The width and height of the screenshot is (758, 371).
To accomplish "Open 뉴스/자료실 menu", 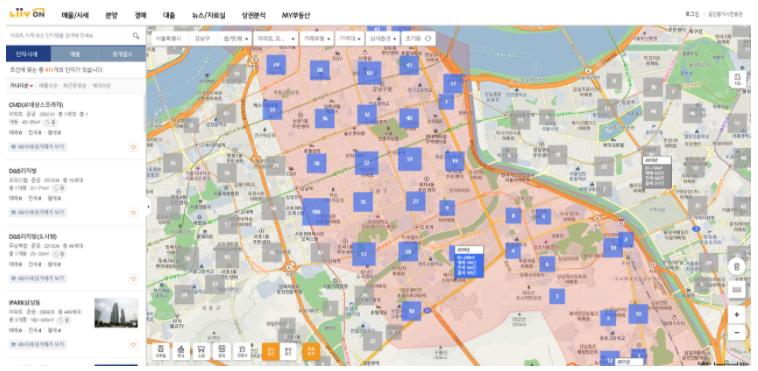I will tap(208, 15).
